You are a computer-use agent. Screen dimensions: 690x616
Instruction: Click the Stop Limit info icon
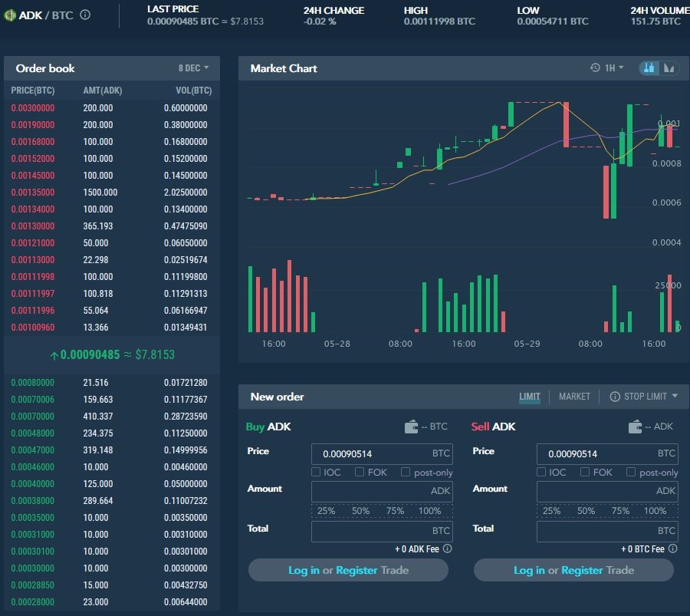pyautogui.click(x=615, y=397)
